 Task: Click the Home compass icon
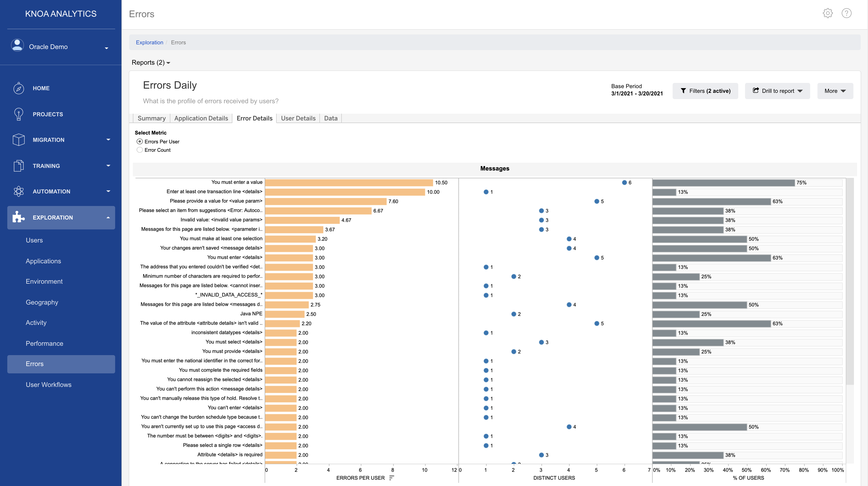point(18,88)
